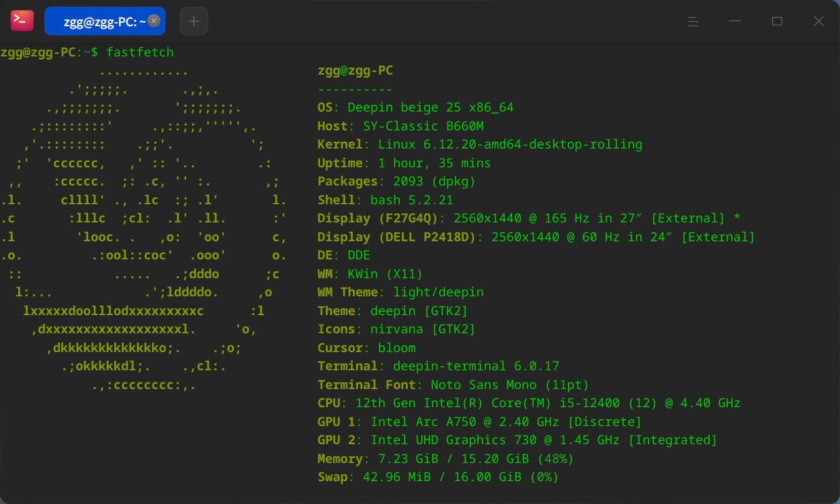
Task: Click the Icons value "nirvana [GTK2]"
Action: tap(423, 329)
